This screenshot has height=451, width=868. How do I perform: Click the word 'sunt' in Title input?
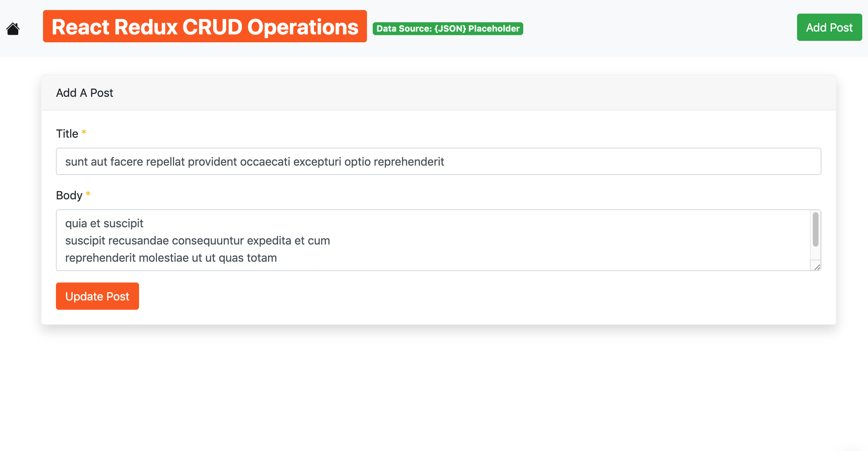tap(76, 162)
